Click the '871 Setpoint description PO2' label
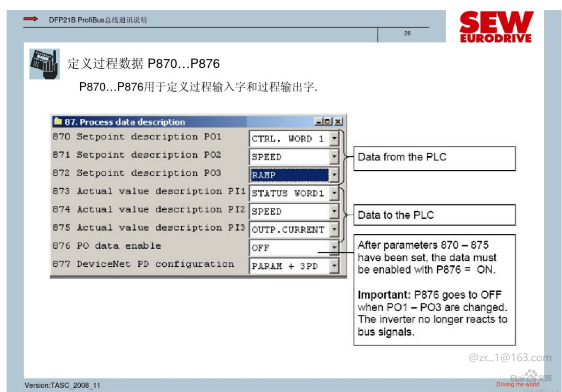The height and width of the screenshot is (392, 562). pos(137,155)
